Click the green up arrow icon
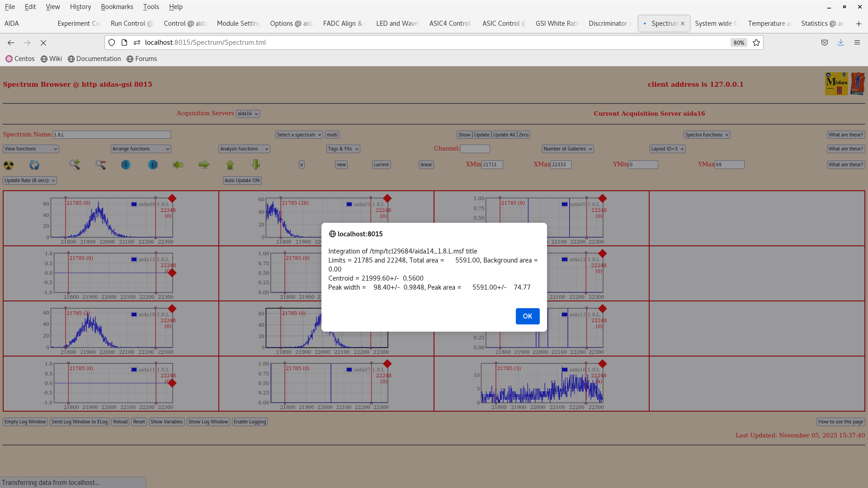 pos(230,164)
